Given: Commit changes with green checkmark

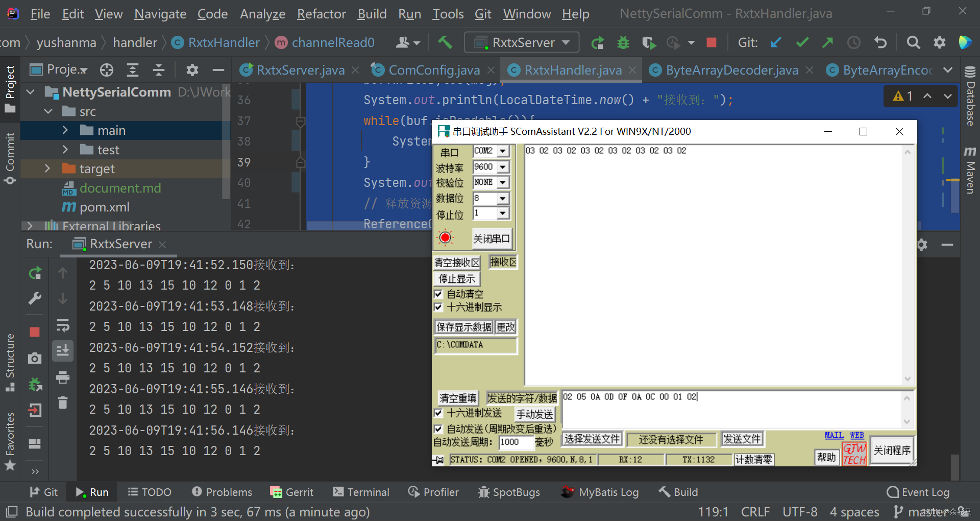Looking at the screenshot, I should click(802, 42).
